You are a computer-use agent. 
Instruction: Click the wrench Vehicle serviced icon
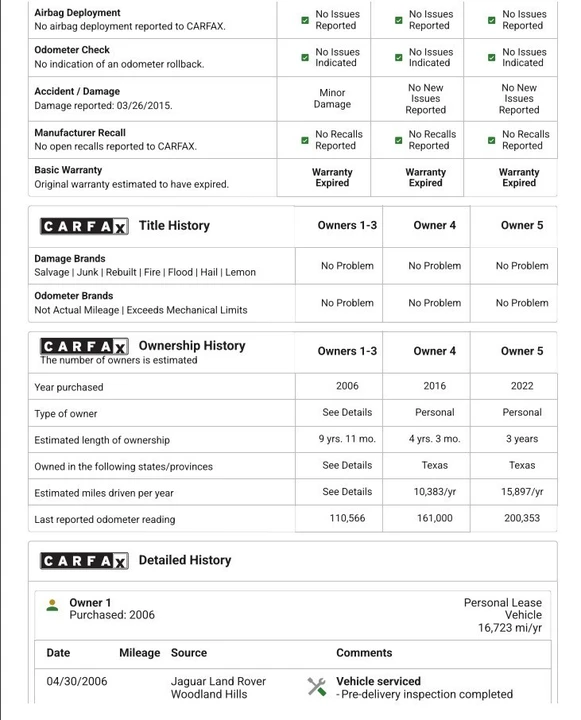316,687
